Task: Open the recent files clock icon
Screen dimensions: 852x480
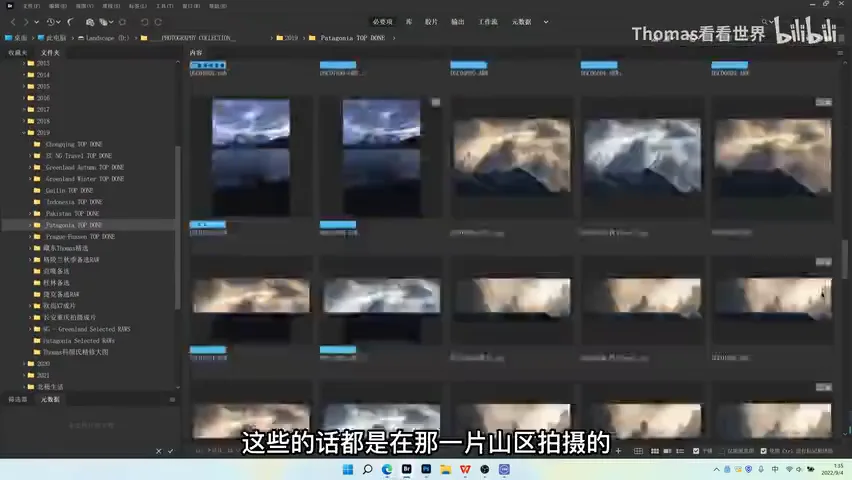Action: point(51,22)
